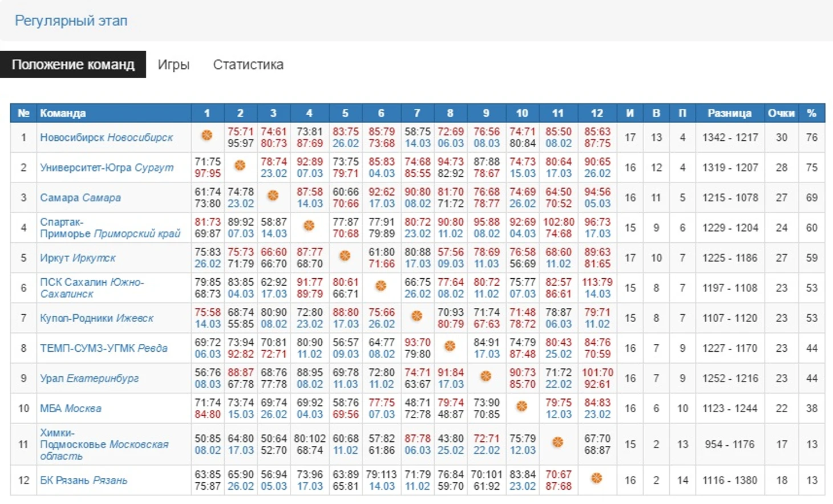Click basketball icon in Новосибирск row
The width and height of the screenshot is (833, 504).
coord(207,135)
